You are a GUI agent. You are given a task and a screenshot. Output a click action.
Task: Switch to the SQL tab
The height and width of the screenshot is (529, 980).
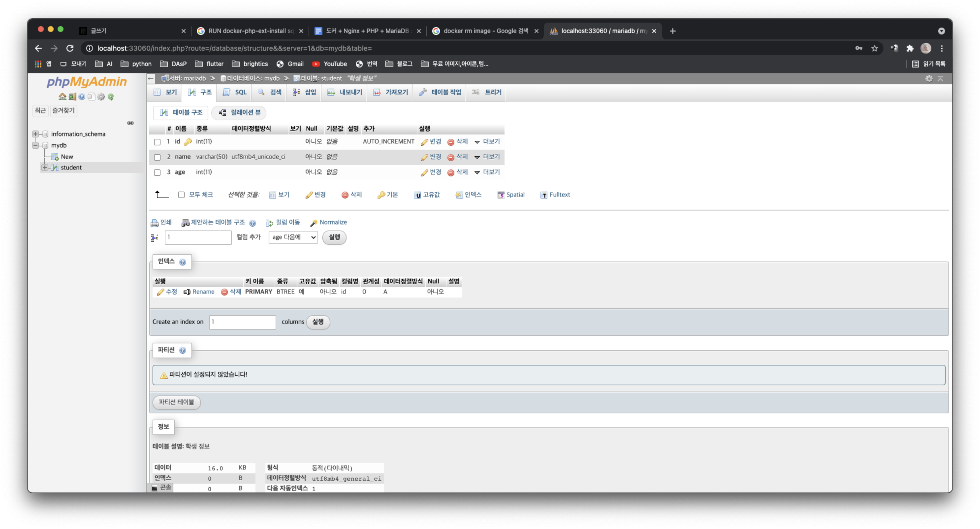235,93
